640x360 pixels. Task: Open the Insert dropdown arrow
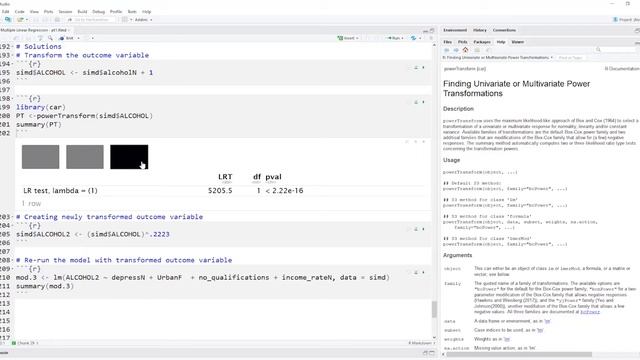[x=357, y=38]
